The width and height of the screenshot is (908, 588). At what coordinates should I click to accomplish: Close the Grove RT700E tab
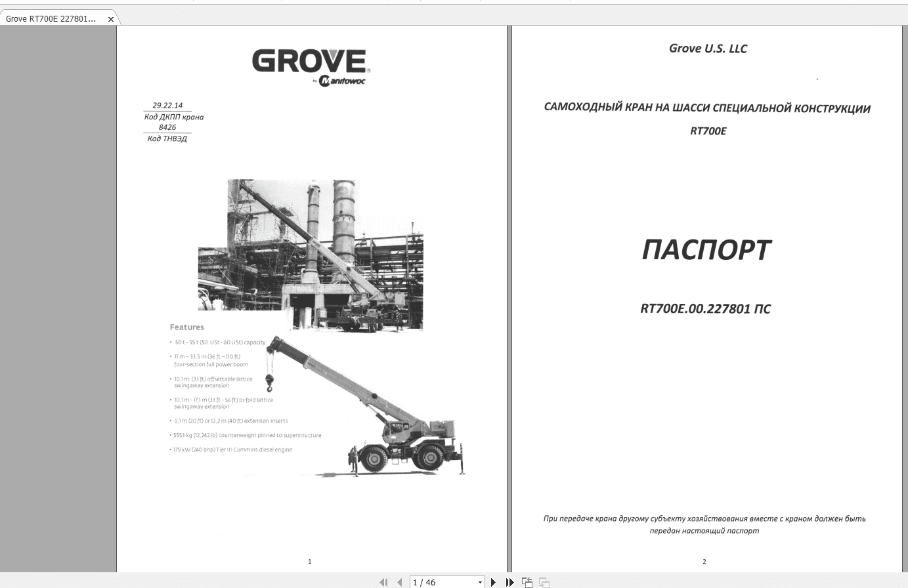click(x=110, y=19)
